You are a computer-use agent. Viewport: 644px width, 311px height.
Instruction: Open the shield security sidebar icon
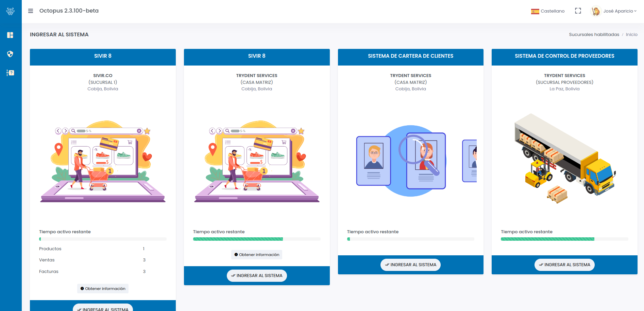(10, 54)
